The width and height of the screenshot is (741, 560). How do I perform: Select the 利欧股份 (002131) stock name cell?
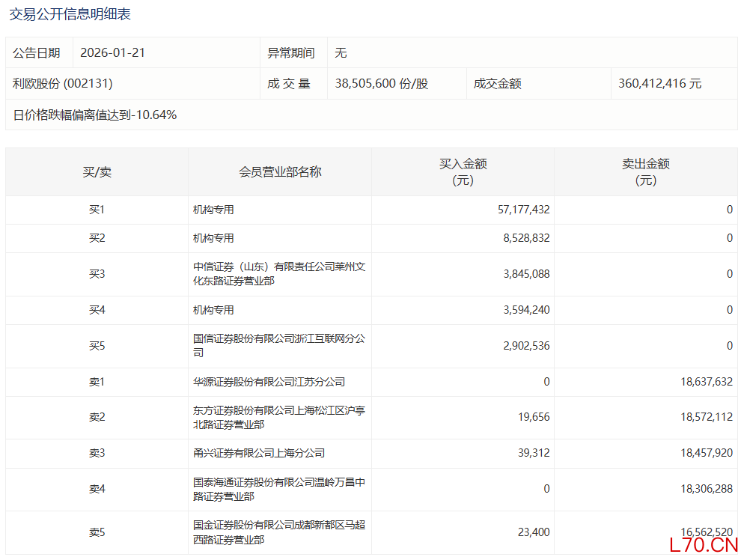coord(63,84)
